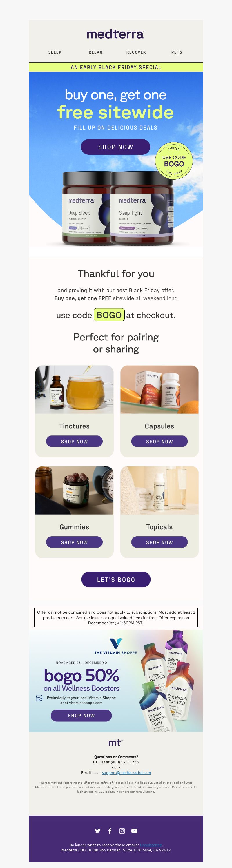This screenshot has height=868, width=232.
Task: Open the PETS navigation item
Action: [177, 52]
